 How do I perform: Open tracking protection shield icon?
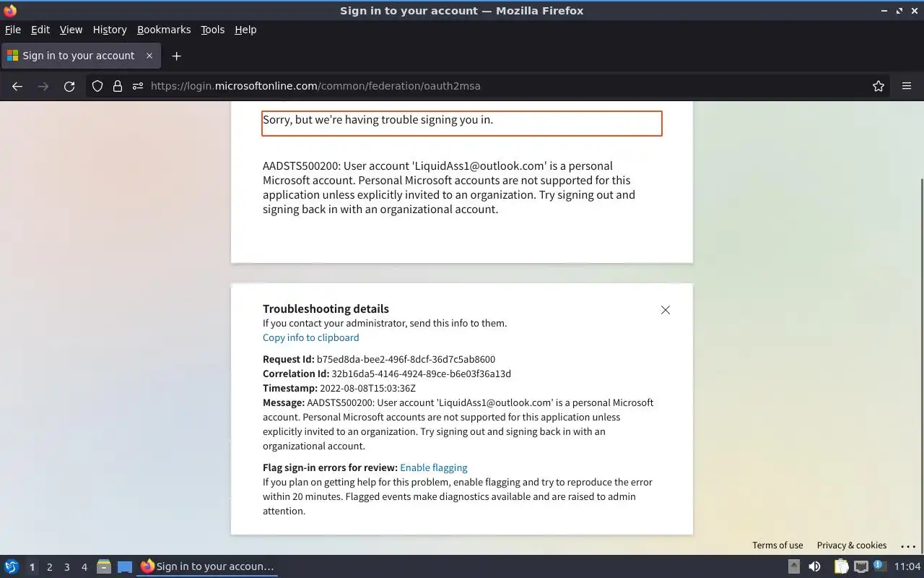click(97, 86)
